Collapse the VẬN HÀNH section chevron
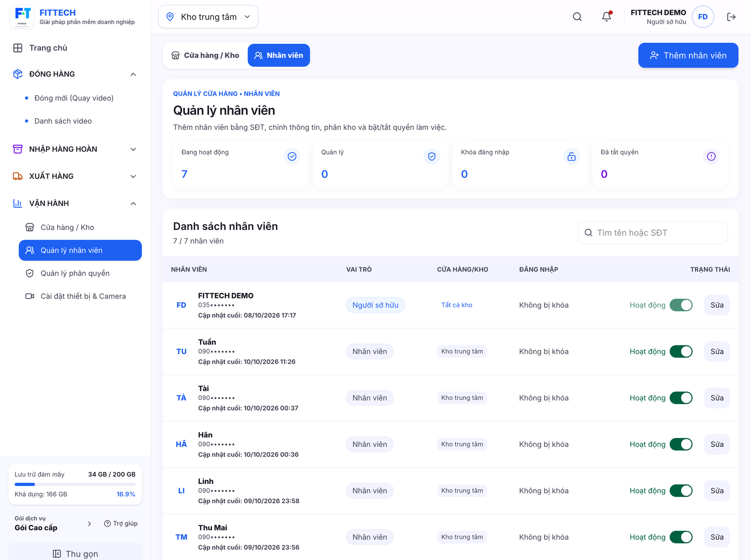751x560 pixels. pos(133,204)
